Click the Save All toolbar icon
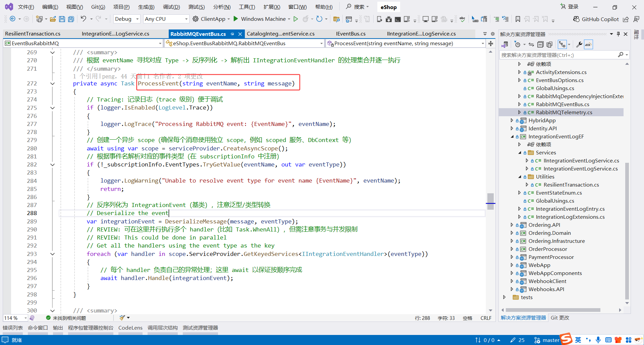644x345 pixels. coord(71,19)
